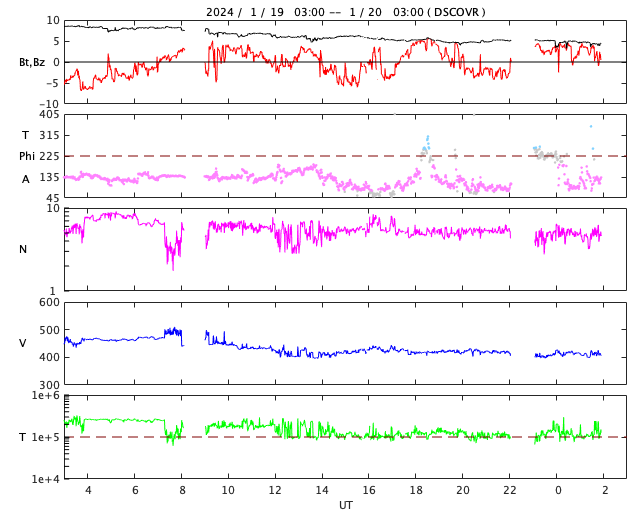
Task: Click the x-axis hour label '18'
Action: point(416,490)
